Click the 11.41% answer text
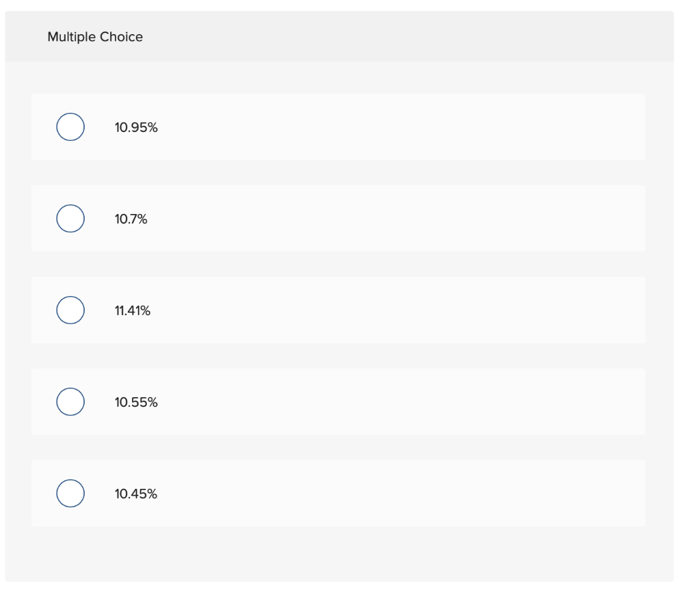700x590 pixels. 133,311
